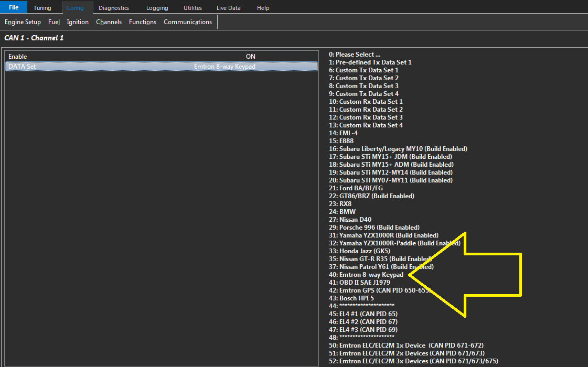The height and width of the screenshot is (367, 588).
Task: Pick the RX8 data set
Action: 340,204
